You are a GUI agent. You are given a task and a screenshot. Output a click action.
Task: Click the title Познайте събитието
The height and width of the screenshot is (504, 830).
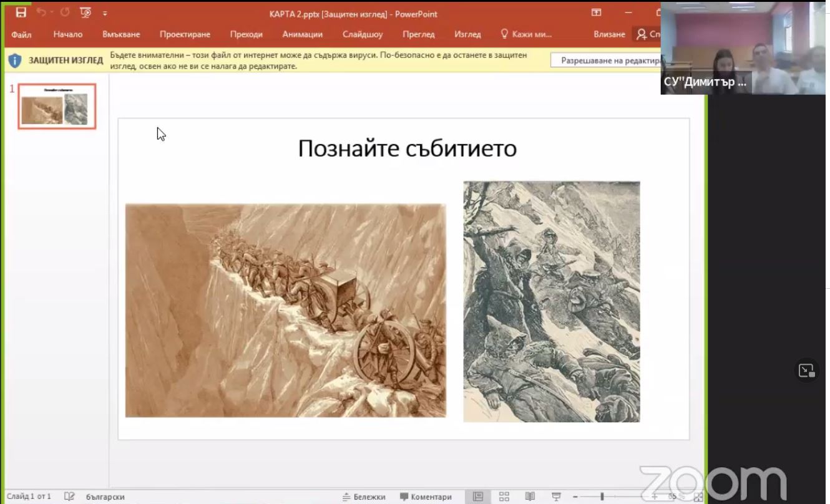pos(407,148)
